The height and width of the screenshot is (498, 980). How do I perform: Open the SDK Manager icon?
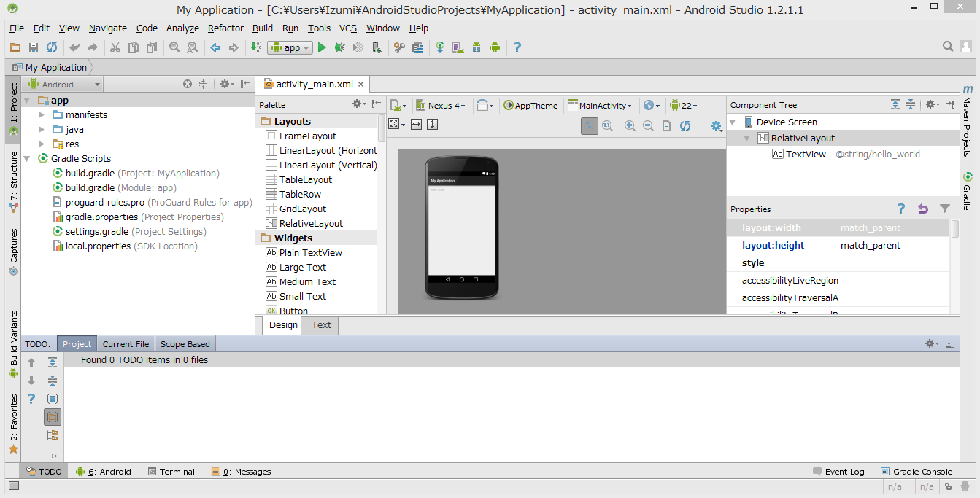pyautogui.click(x=477, y=47)
